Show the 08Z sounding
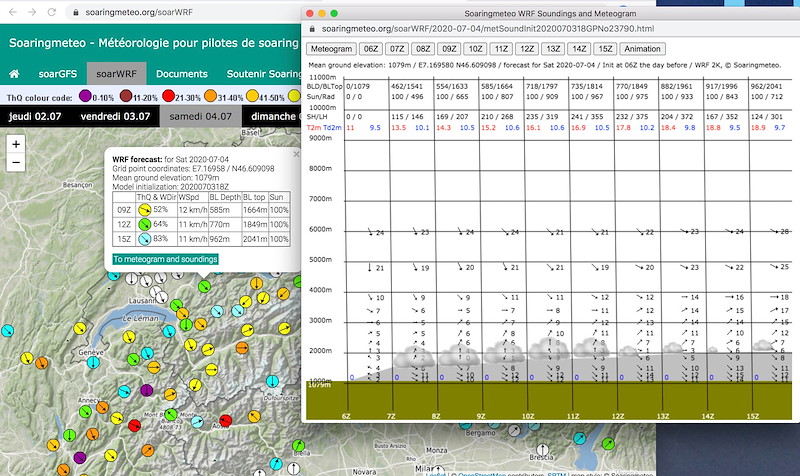This screenshot has width=800, height=476. point(423,49)
